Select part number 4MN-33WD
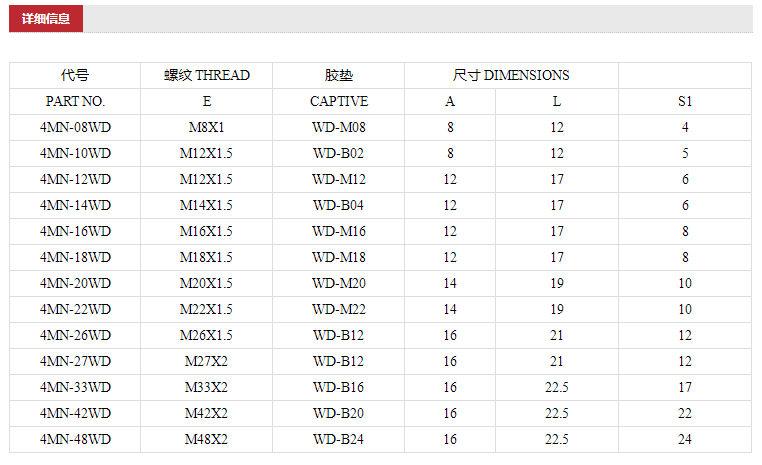The image size is (762, 465). pyautogui.click(x=75, y=387)
